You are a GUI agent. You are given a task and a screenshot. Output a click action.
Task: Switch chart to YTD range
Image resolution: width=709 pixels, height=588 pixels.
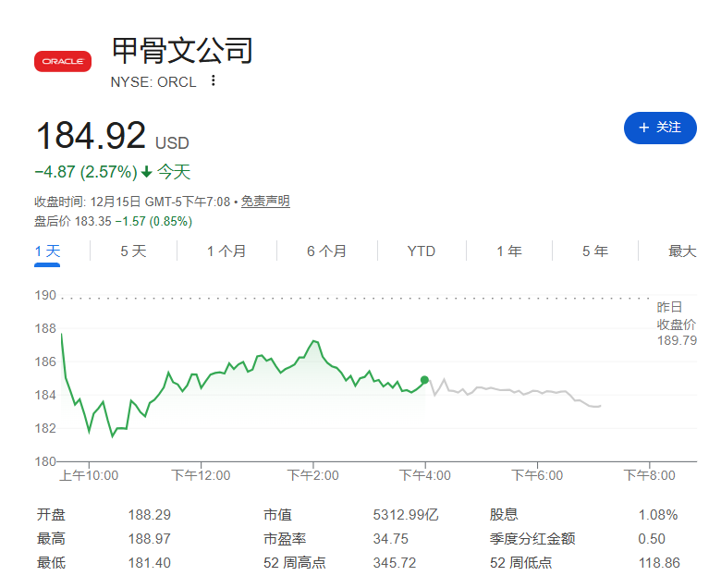(421, 251)
